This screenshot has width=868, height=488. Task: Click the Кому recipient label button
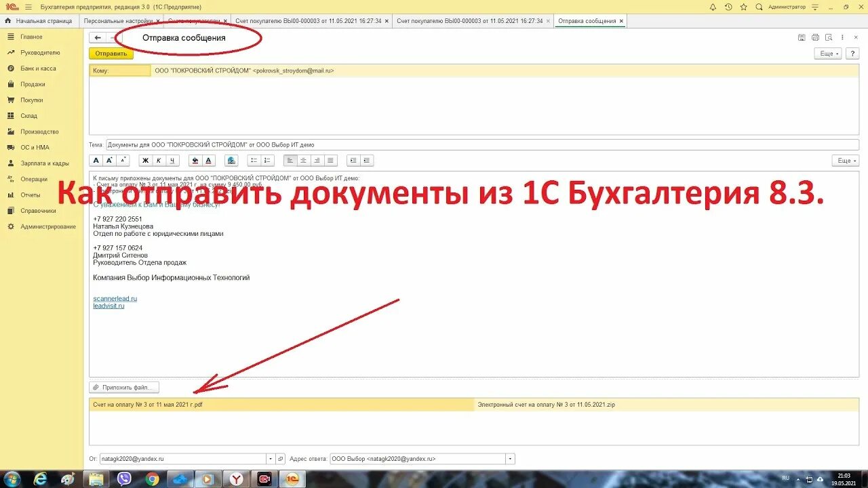pos(120,70)
